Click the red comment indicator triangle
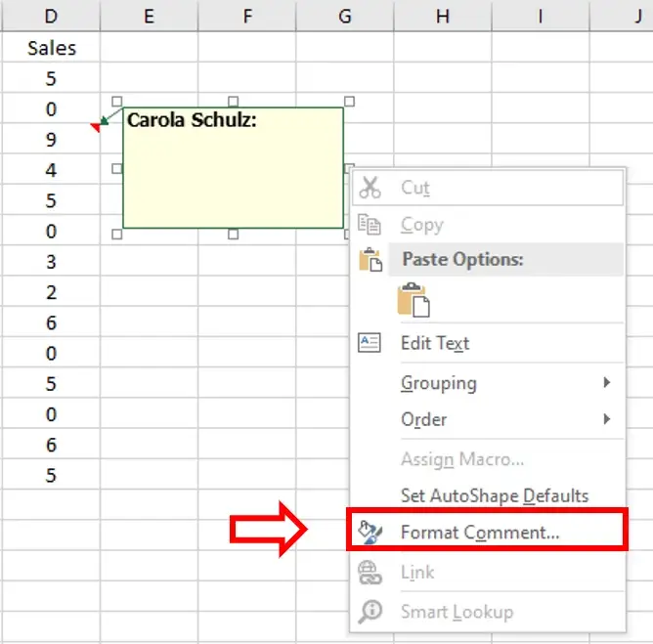This screenshot has height=644, width=653. (x=95, y=127)
